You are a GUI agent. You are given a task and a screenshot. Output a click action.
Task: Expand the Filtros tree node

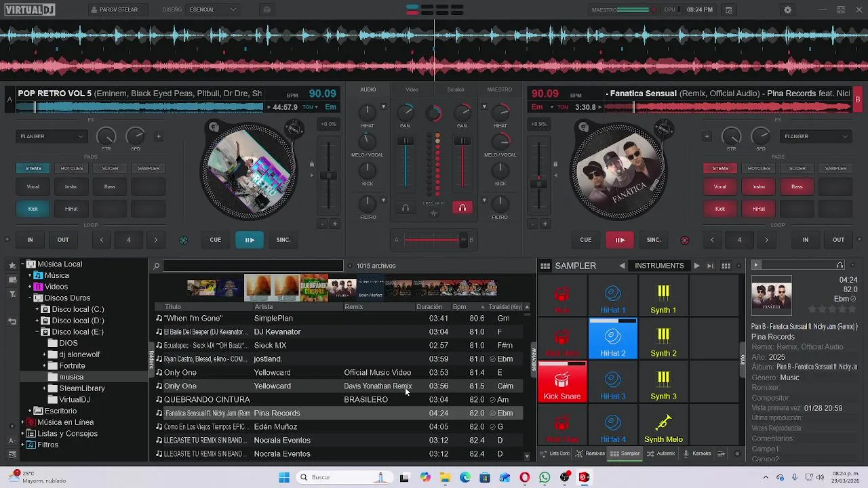click(22, 445)
